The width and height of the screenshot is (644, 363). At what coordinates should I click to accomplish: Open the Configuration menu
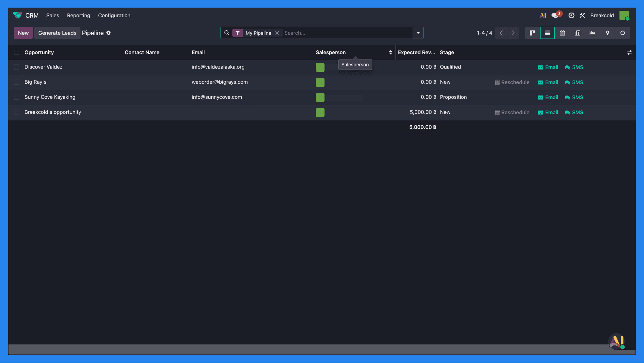114,15
